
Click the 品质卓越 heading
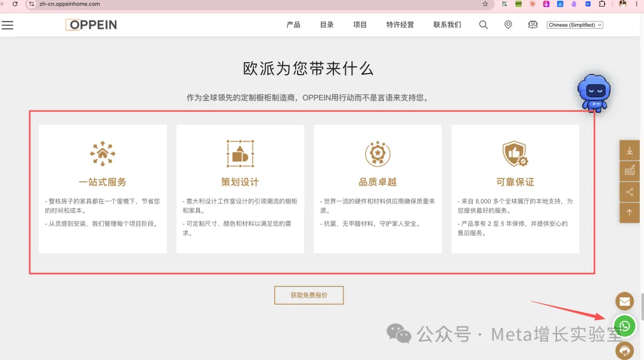click(378, 182)
